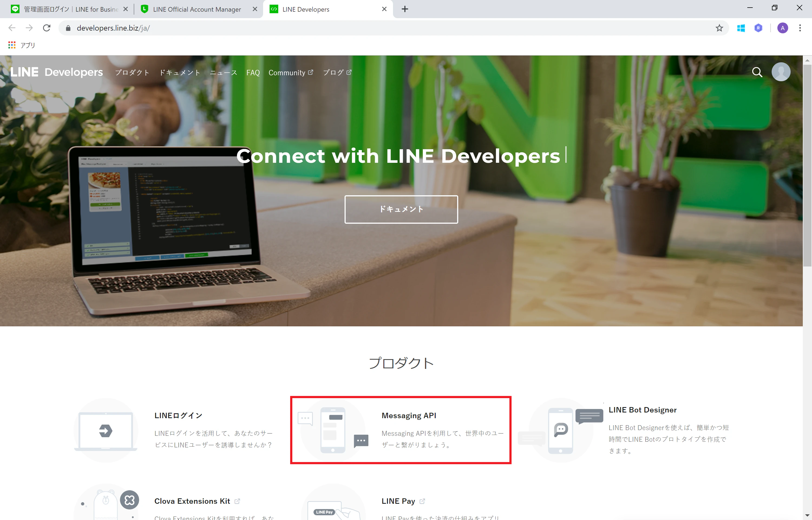
Task: Close the LINE Official Account Manager tab
Action: pos(255,9)
